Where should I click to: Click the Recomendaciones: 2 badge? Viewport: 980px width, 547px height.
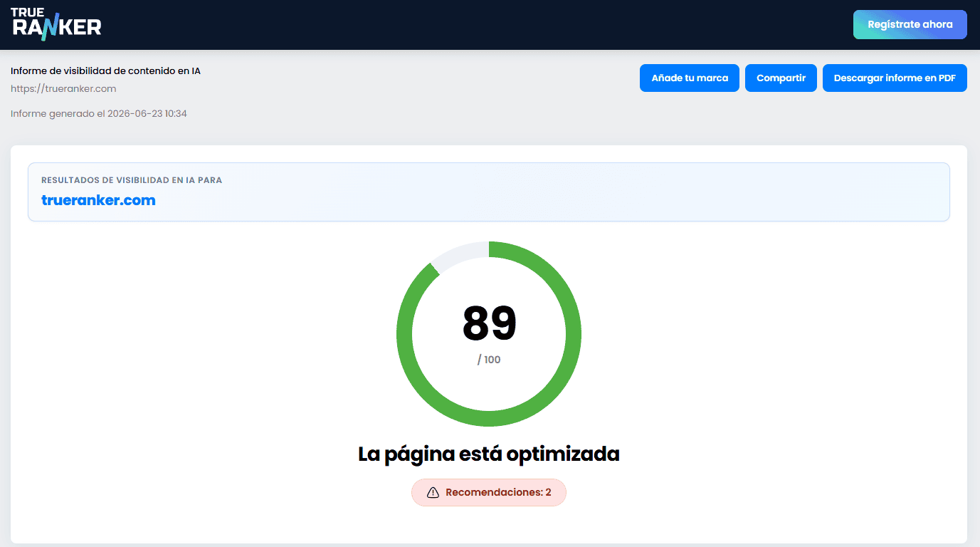[489, 492]
